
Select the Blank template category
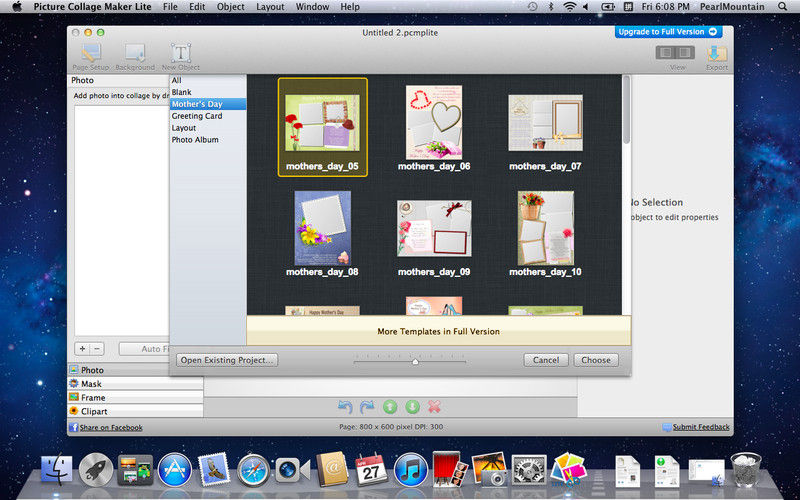[208, 92]
